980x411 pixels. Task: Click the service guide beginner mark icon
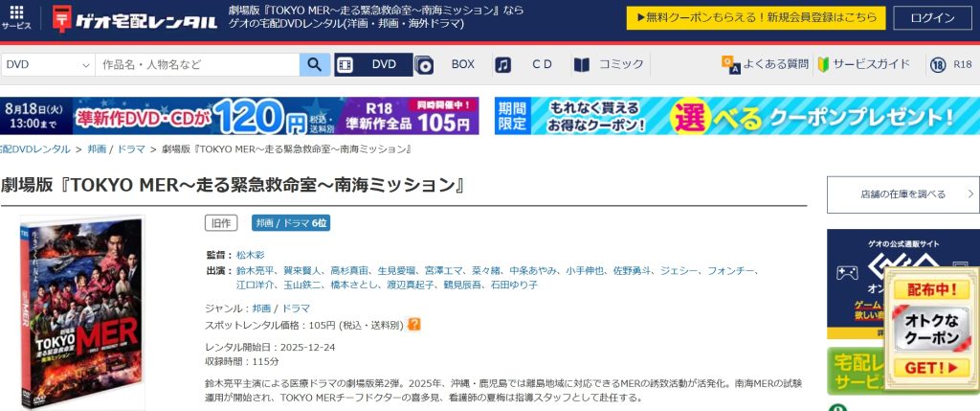tap(823, 64)
